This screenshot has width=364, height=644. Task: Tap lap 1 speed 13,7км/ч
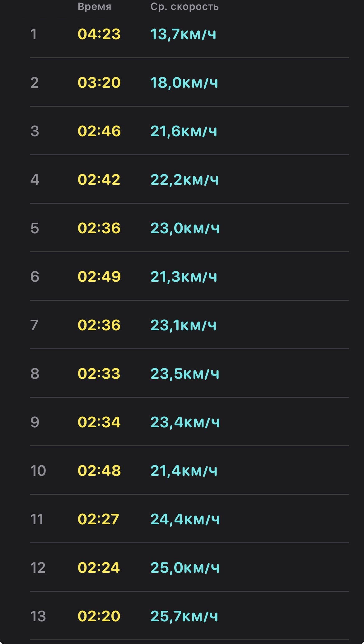(183, 34)
